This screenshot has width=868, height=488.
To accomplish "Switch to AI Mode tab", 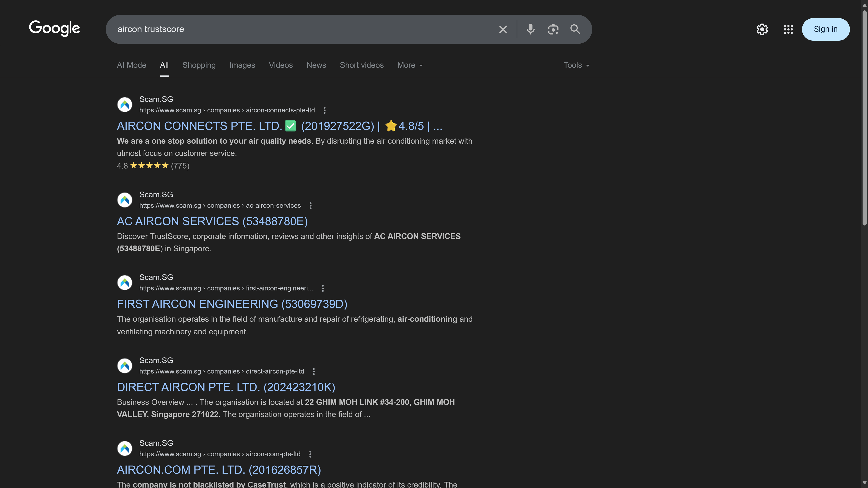I will tap(131, 65).
